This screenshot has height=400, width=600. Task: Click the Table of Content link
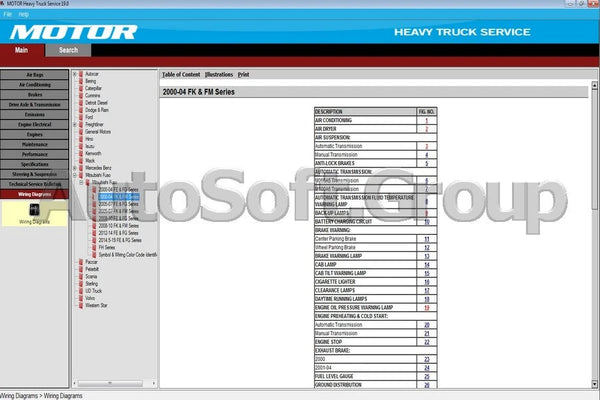pyautogui.click(x=181, y=74)
